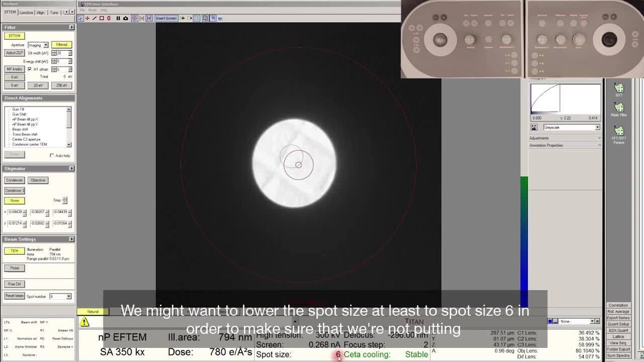This screenshot has width=644, height=362.
Task: Open the Spot number dropdown
Action: coord(60,296)
